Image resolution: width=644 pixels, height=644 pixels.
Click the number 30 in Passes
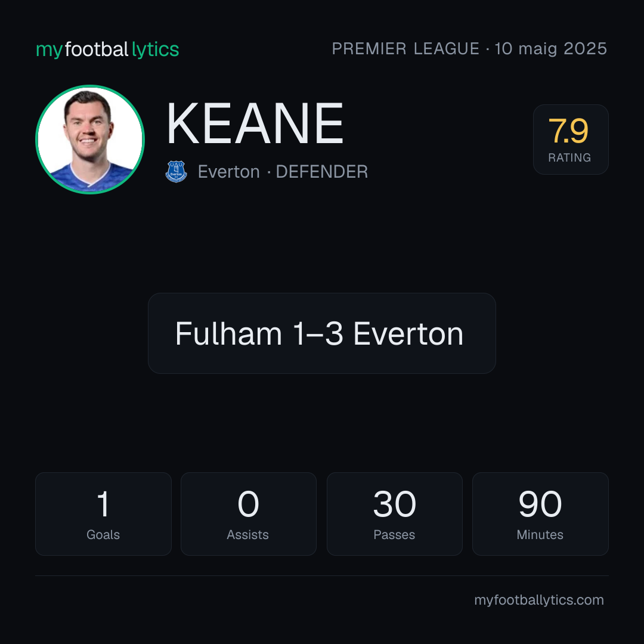click(x=394, y=504)
